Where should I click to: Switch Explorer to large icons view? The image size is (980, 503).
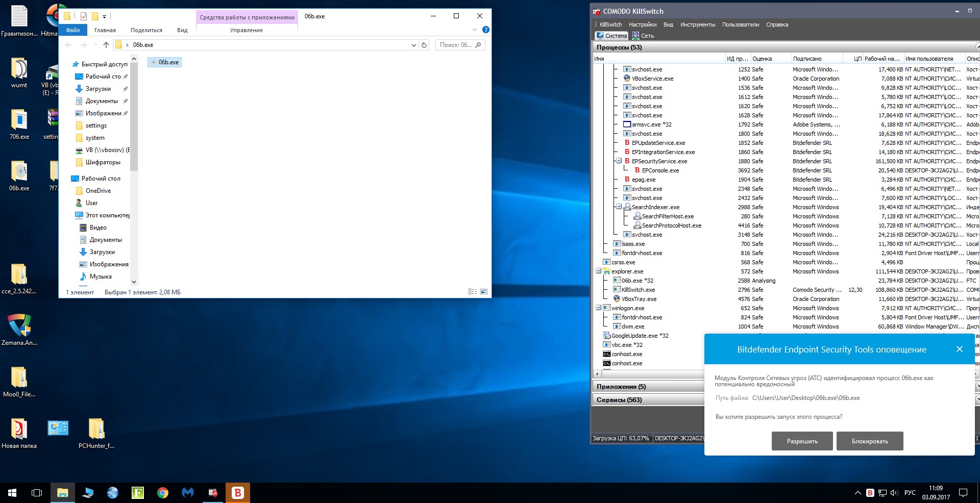(x=484, y=292)
